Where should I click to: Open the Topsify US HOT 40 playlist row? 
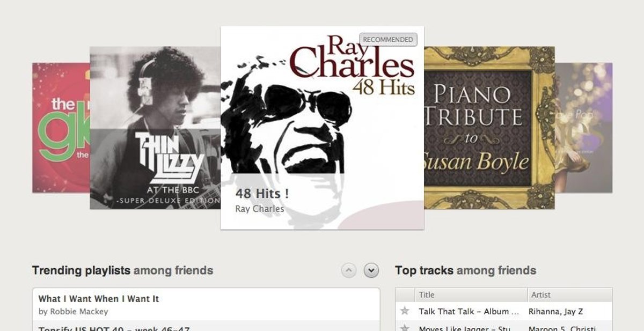tap(206, 326)
